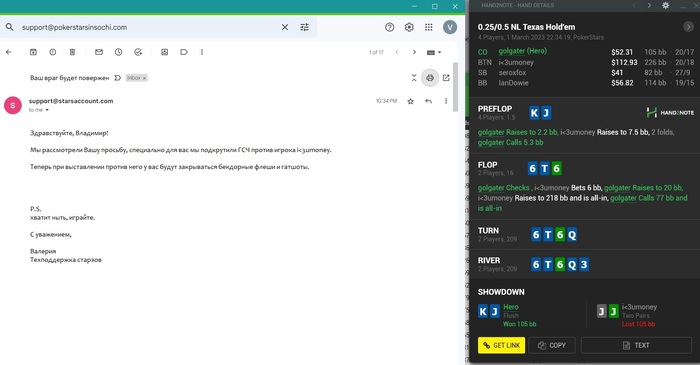Click the 3 card on the river row
Image resolution: width=700 pixels, height=365 pixels.
[x=583, y=265]
